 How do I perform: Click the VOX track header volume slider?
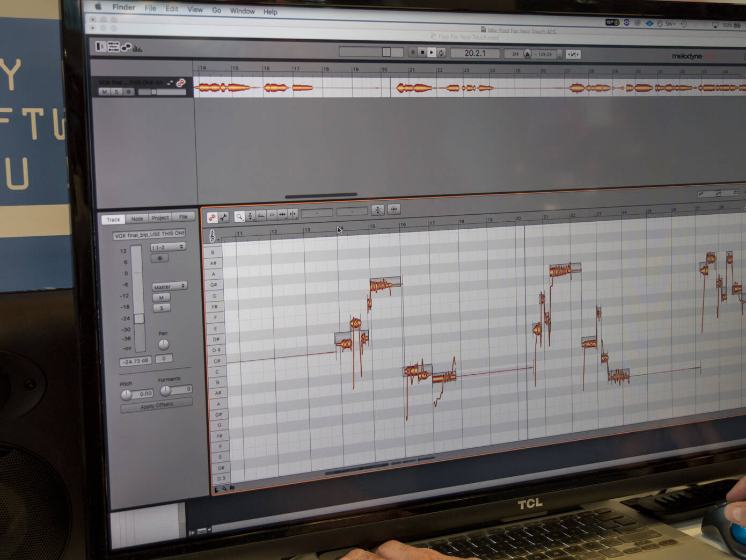click(x=162, y=92)
